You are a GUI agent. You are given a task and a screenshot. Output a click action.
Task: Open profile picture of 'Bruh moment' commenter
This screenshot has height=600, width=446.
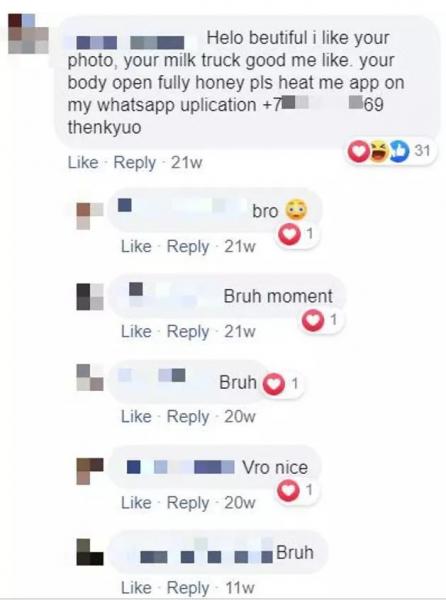click(90, 296)
